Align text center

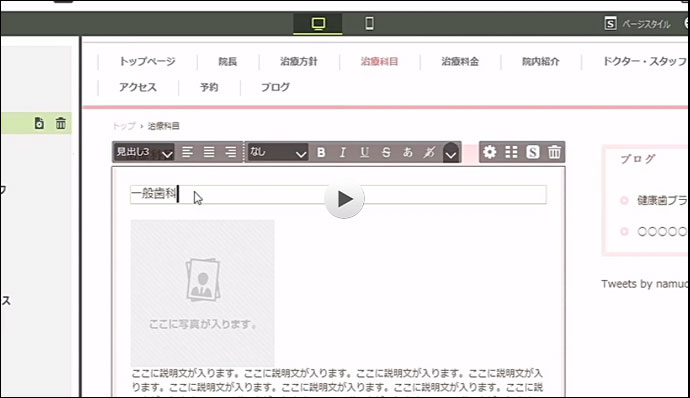[x=209, y=152]
